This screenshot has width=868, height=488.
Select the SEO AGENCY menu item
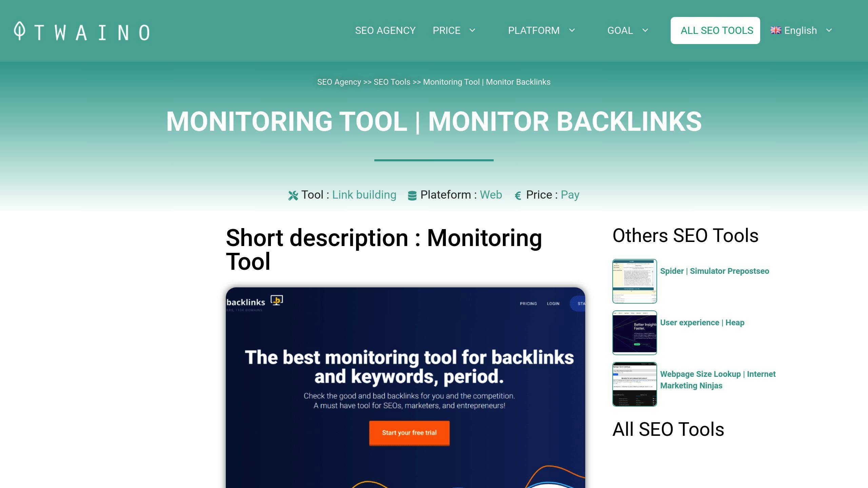pos(384,30)
